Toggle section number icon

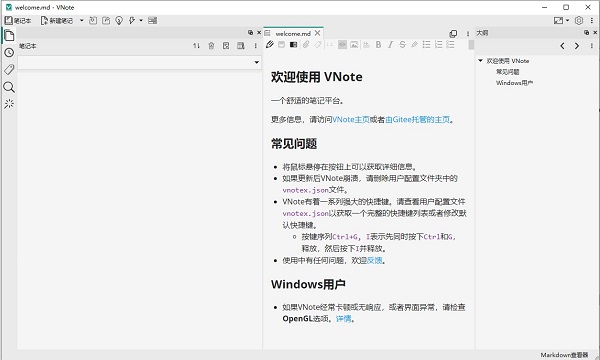[330, 45]
